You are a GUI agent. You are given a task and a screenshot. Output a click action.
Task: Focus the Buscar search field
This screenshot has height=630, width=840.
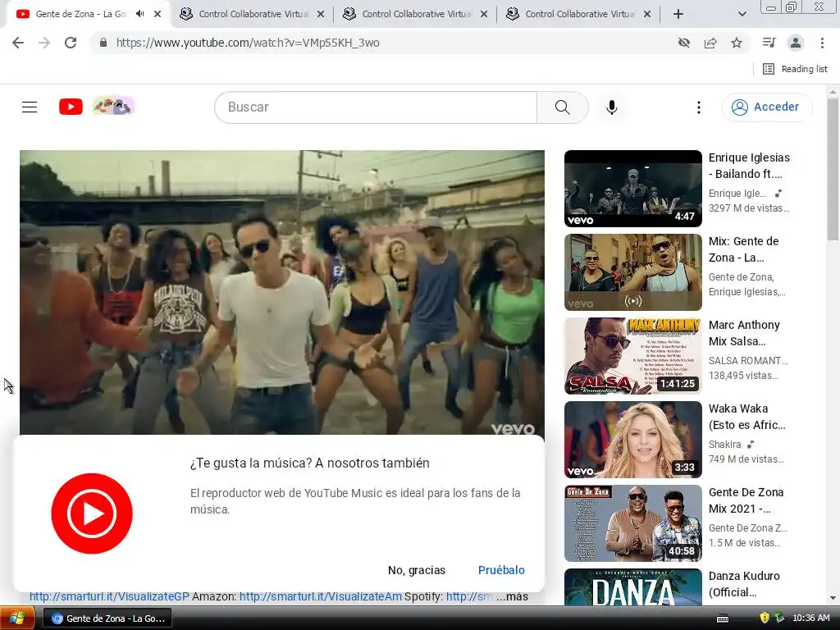click(376, 107)
